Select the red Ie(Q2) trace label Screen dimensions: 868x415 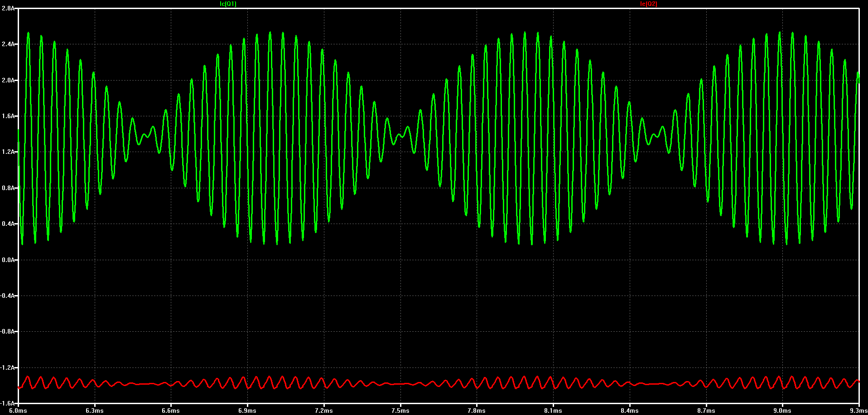click(649, 4)
